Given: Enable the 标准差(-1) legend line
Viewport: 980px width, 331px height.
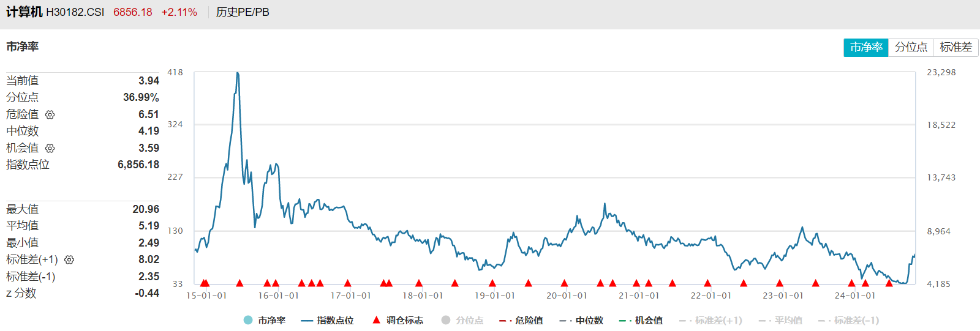Looking at the screenshot, I should tap(849, 320).
